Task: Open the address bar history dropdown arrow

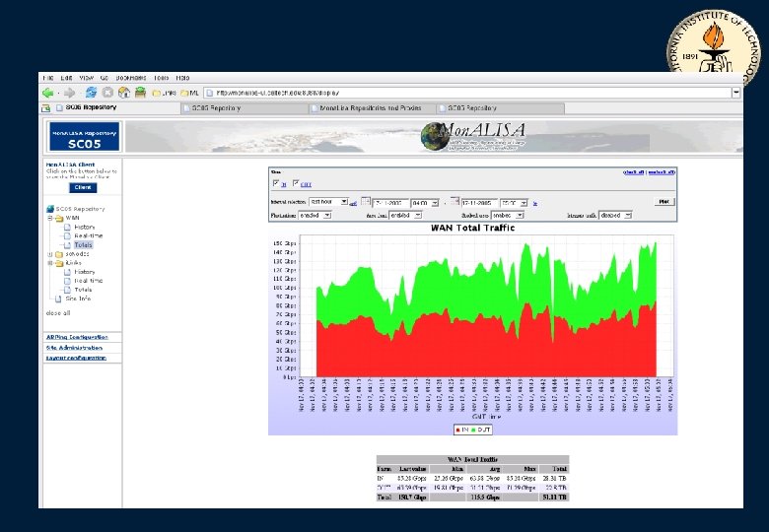Action: [735, 93]
